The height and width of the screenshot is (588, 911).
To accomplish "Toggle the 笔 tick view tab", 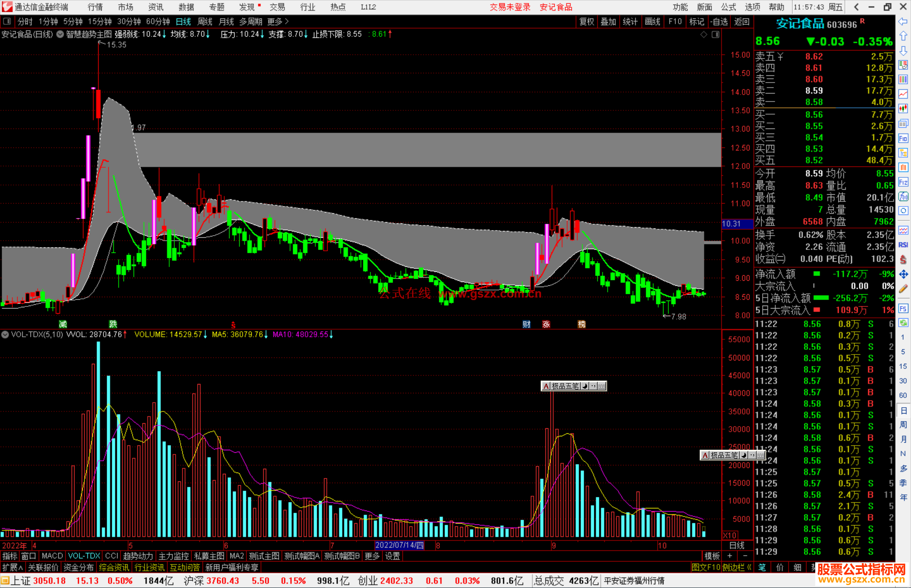I will pos(762,567).
